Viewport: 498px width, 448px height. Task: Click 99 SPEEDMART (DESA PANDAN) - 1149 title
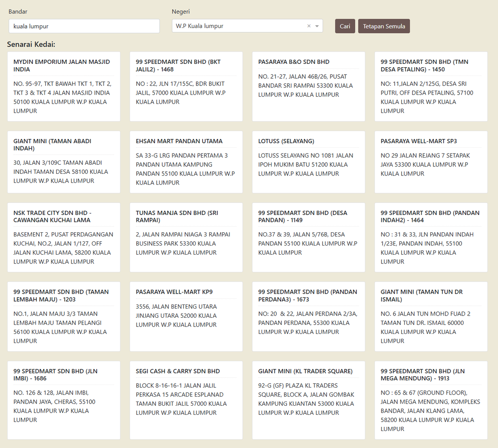point(303,217)
